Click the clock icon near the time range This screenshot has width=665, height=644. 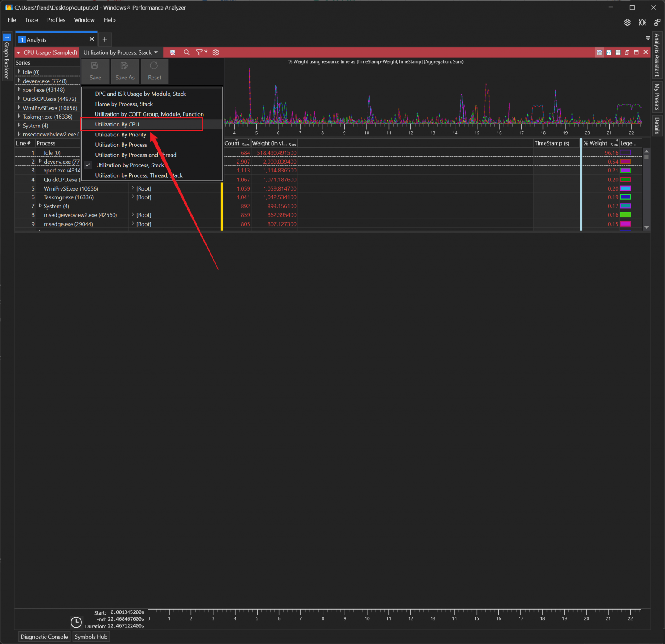point(76,622)
